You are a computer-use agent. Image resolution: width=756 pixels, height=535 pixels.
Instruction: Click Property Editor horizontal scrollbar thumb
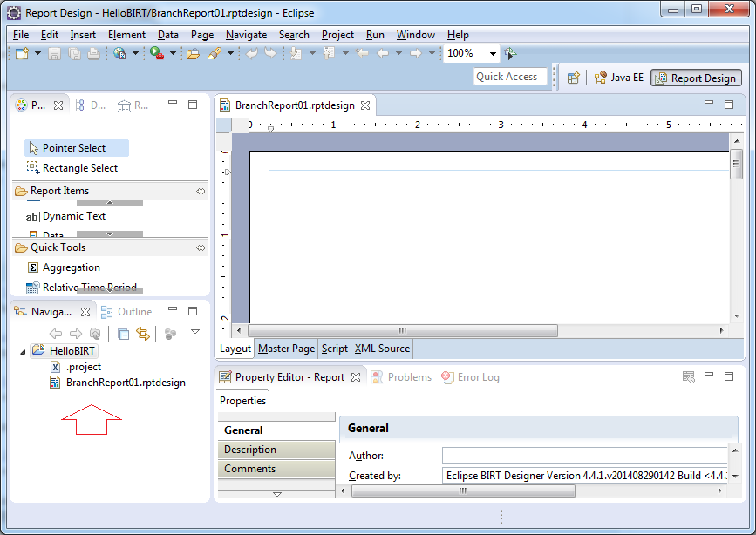[x=463, y=491]
